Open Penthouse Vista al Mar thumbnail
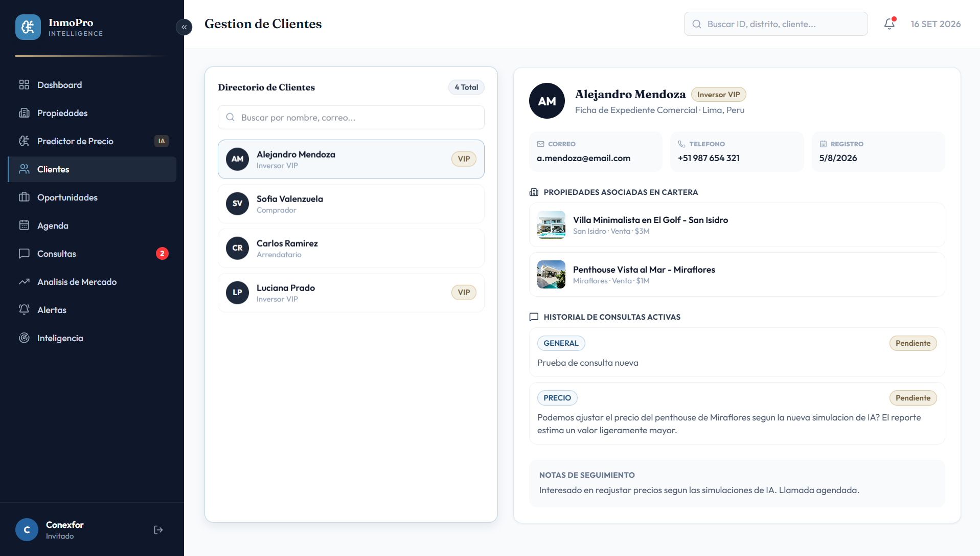Screen dimensions: 980x556 click(x=551, y=275)
